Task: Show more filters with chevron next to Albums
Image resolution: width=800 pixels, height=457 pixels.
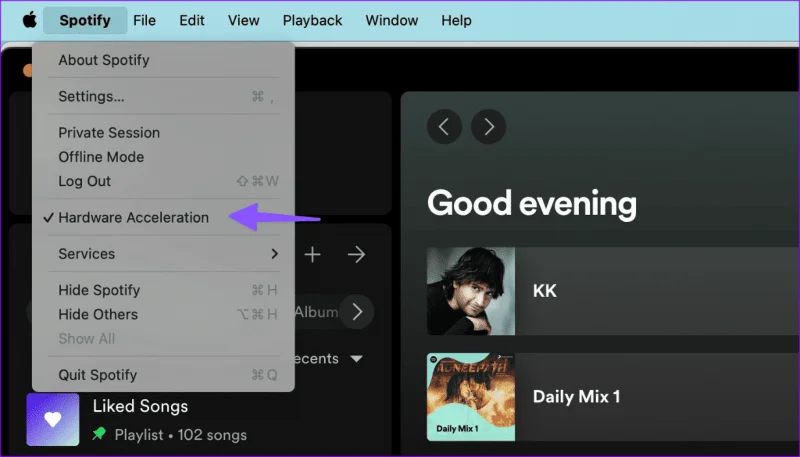Action: [357, 311]
